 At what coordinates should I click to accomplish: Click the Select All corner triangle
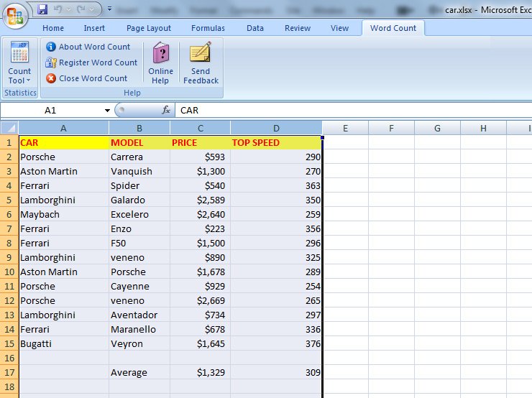coord(9,128)
